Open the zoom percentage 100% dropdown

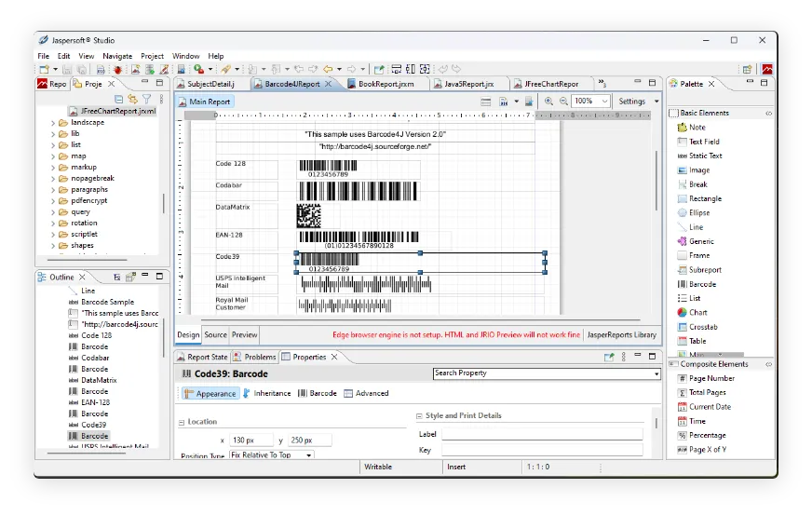[604, 101]
